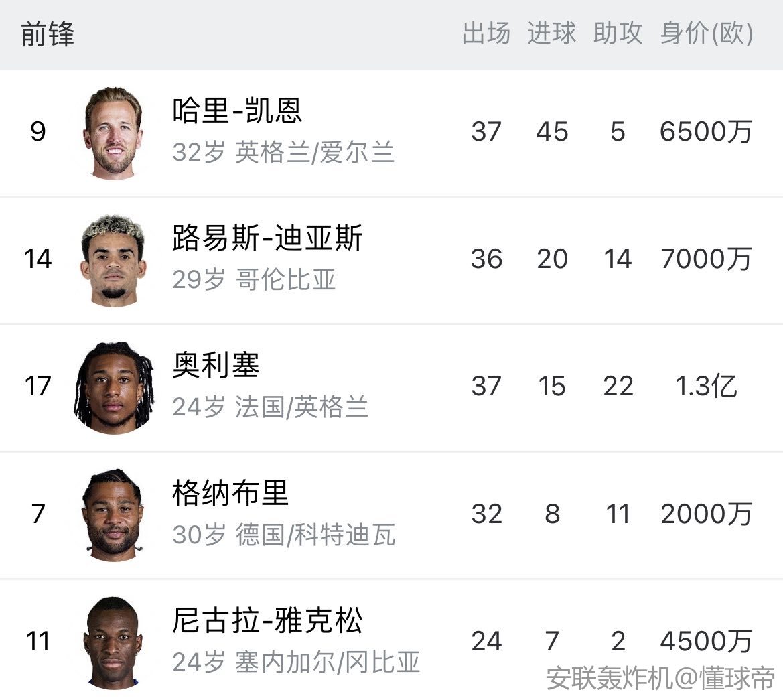The width and height of the screenshot is (783, 700).
Task: Select the 助攻 column header
Action: click(618, 33)
